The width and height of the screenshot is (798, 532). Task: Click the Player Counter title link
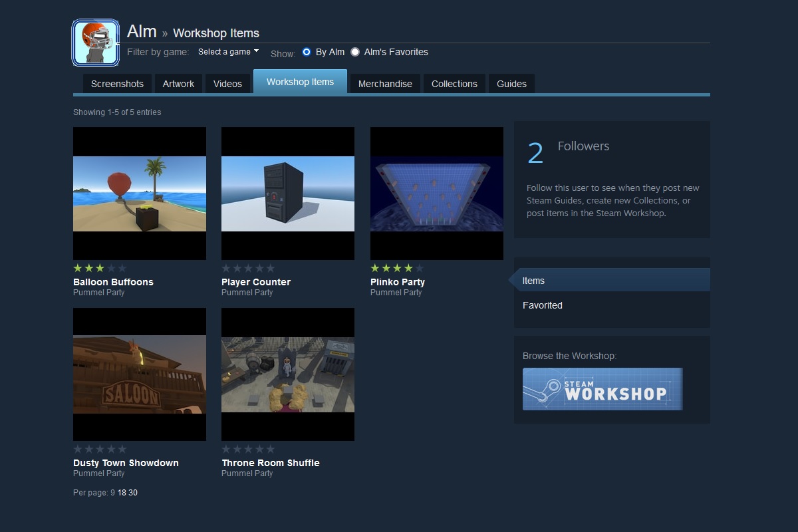(x=256, y=282)
